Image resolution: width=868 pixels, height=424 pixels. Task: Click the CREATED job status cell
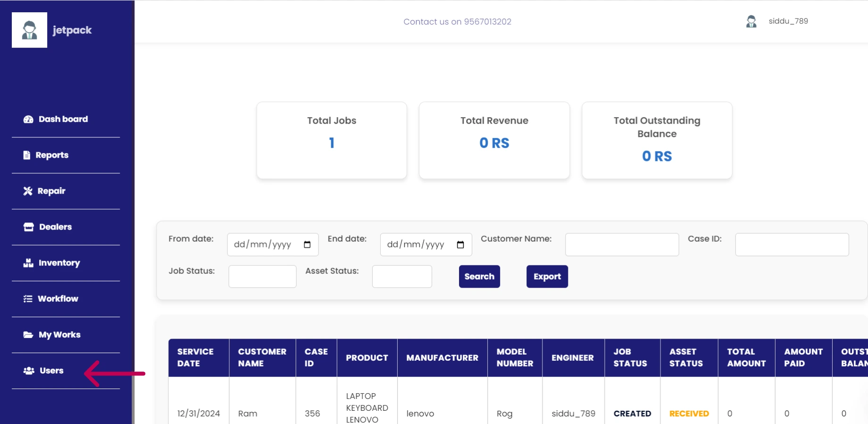click(633, 414)
